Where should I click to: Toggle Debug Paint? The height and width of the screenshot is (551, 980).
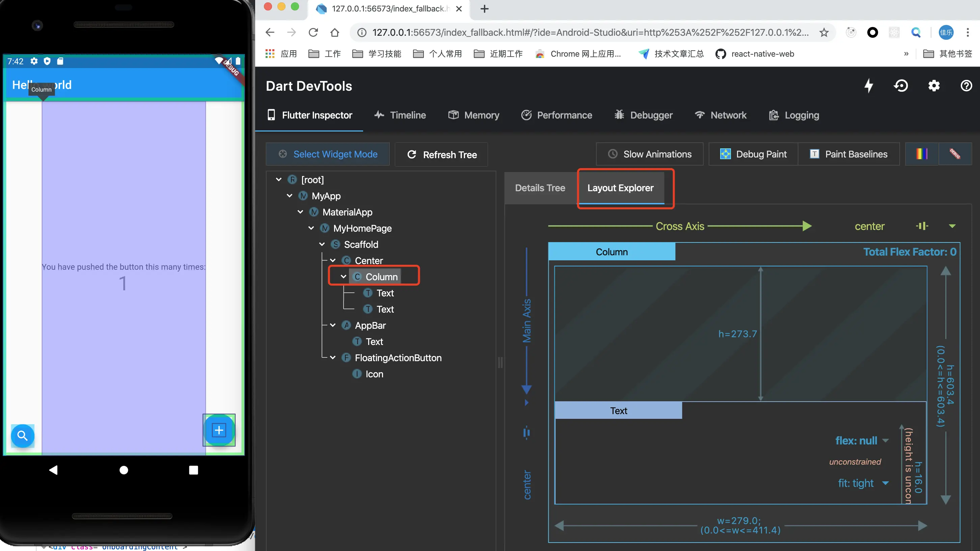753,154
